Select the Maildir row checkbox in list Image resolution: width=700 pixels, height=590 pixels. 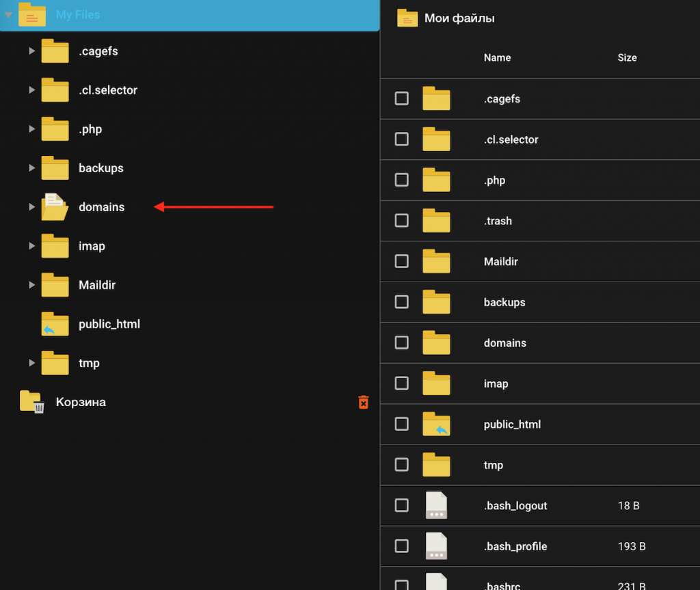(402, 261)
